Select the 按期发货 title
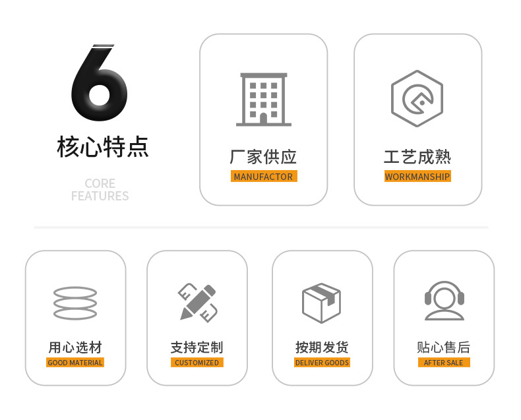Viewport: 521px width, 420px height. pos(322,347)
